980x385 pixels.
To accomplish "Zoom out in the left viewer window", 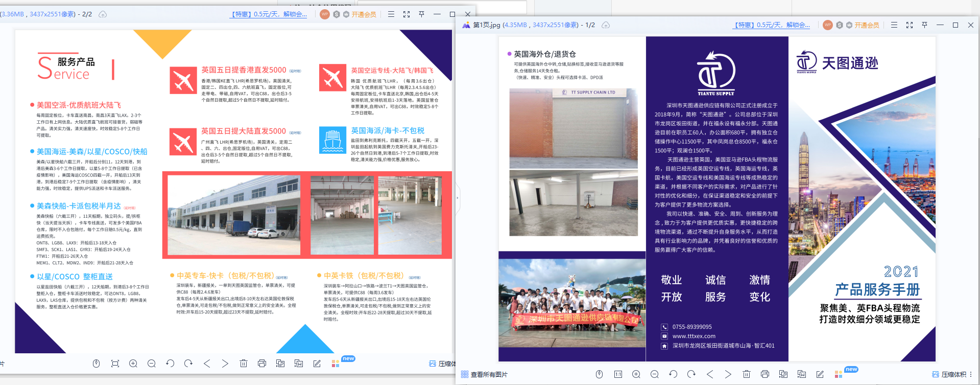I will (152, 364).
